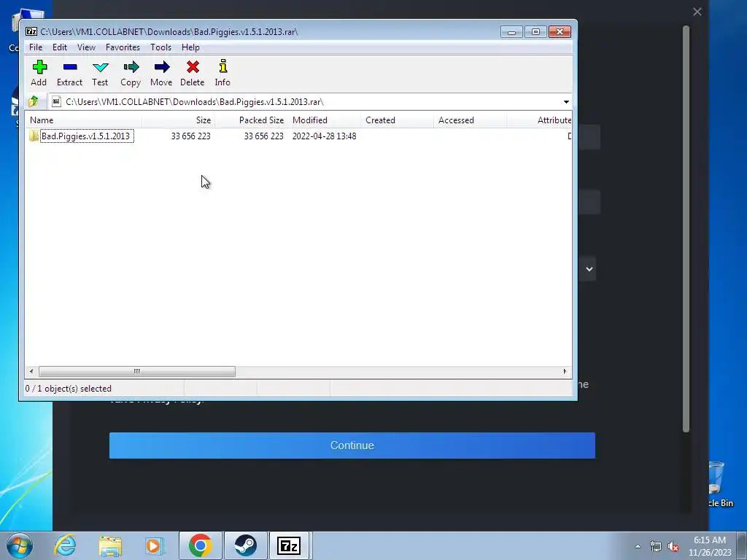Sort by Created column header
Screen dimensions: 747x560
pos(398,120)
